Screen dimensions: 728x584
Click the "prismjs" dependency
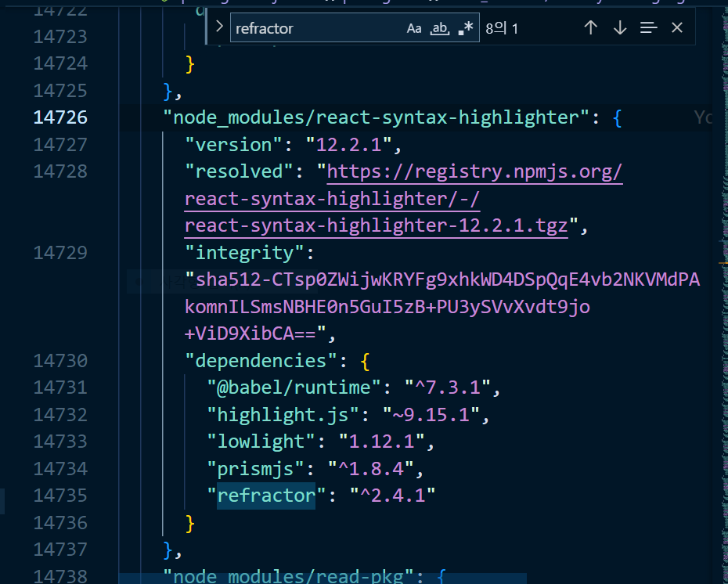click(x=255, y=469)
